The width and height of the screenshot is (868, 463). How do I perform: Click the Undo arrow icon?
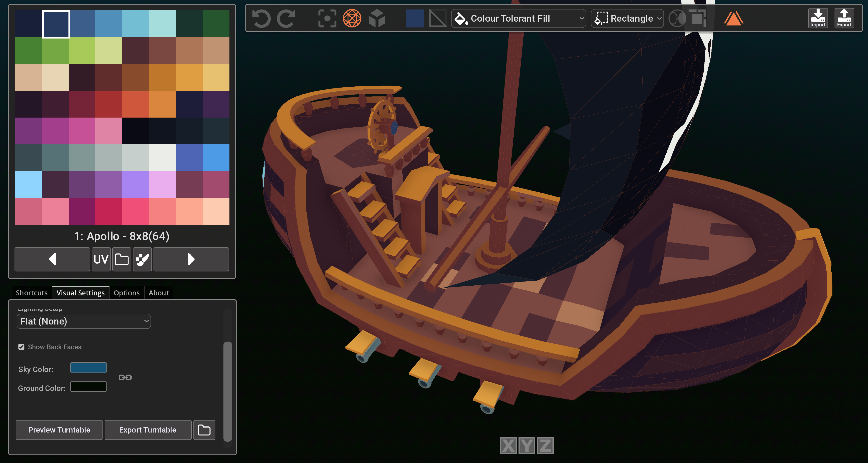261,18
